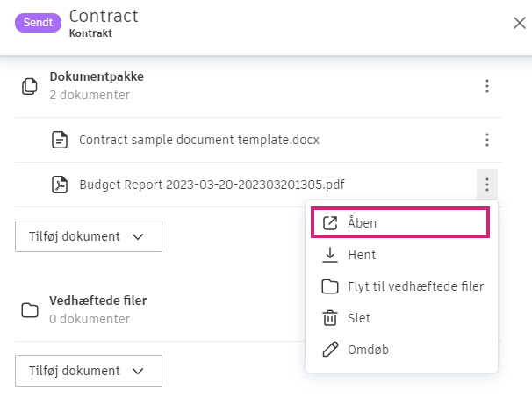Open more options for Dokumentpakke
This screenshot has height=398, width=532.
point(487,86)
